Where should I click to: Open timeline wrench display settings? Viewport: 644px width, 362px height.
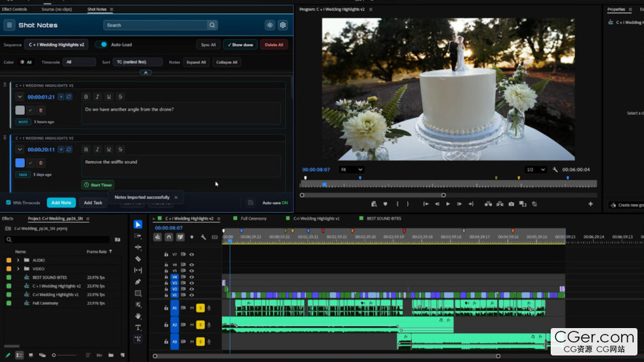point(204,237)
